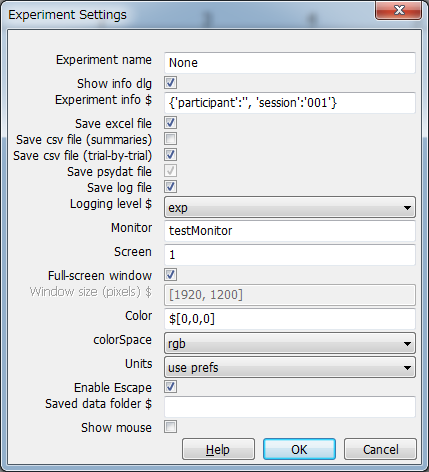Open the Logging level dropdown
The width and height of the screenshot is (429, 472).
(x=290, y=207)
